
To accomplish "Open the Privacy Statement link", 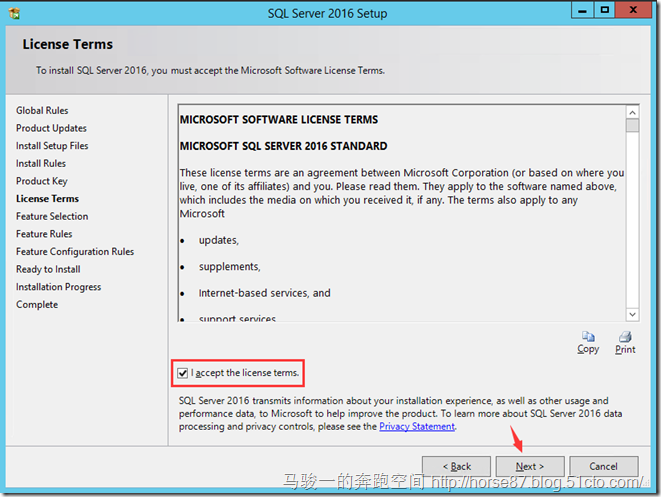I will 417,426.
